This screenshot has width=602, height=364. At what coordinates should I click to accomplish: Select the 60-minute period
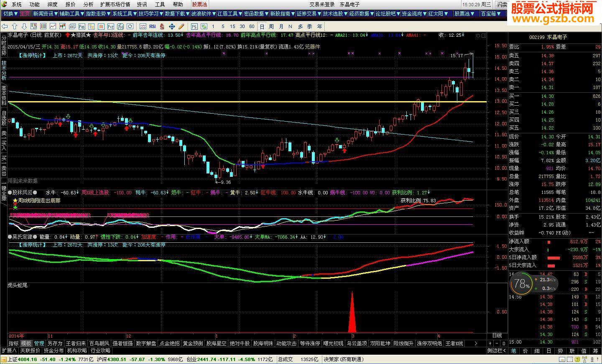pos(252,26)
